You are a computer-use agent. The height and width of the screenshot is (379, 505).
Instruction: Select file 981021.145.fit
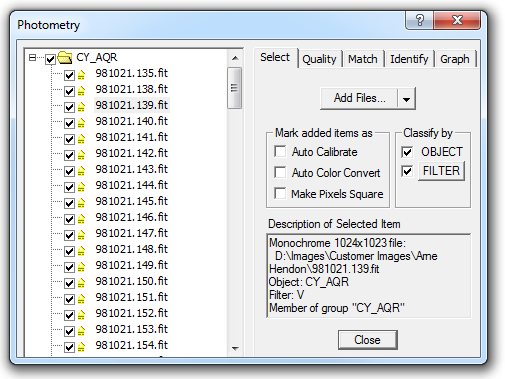click(x=132, y=201)
